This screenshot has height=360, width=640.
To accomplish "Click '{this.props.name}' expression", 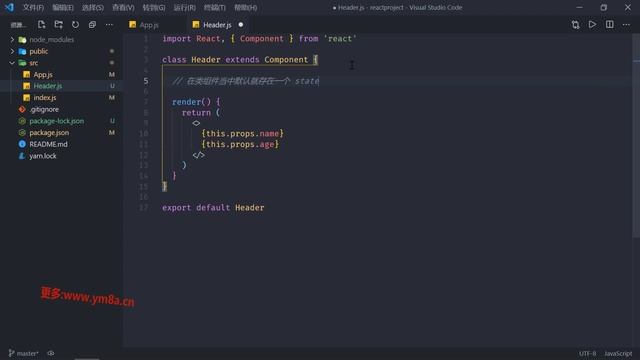I will (x=242, y=133).
